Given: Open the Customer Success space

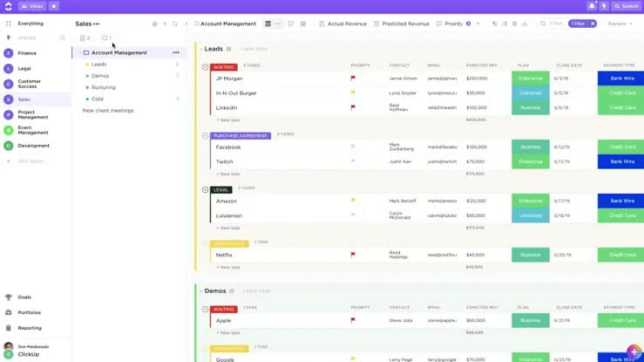Looking at the screenshot, I should click(29, 84).
